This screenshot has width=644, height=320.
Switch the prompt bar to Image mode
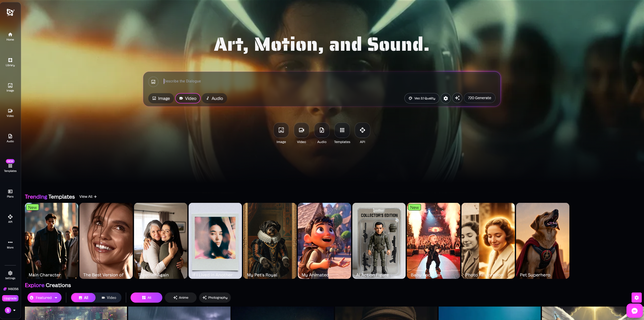[161, 98]
